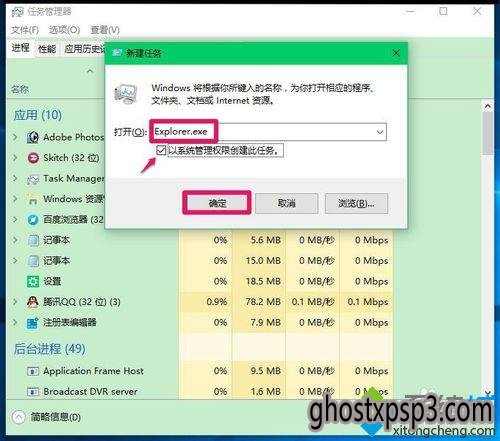The width and height of the screenshot is (500, 441).
Task: Switch to the 性能 tab
Action: [x=47, y=49]
